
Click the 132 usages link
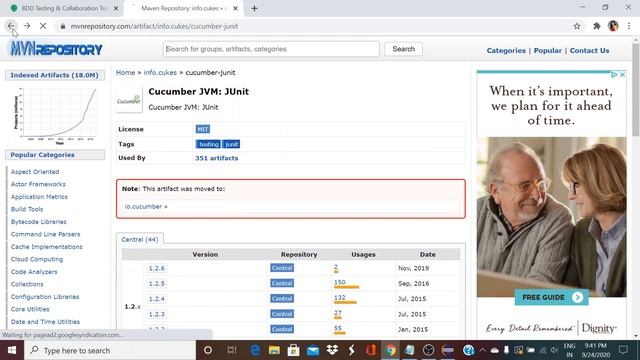point(340,298)
